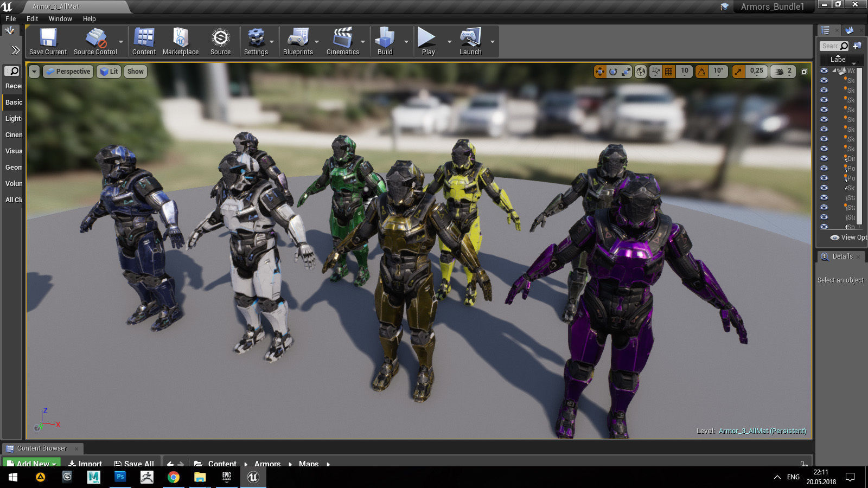868x488 pixels.
Task: Open the Content browser toolbar icon
Action: click(144, 38)
